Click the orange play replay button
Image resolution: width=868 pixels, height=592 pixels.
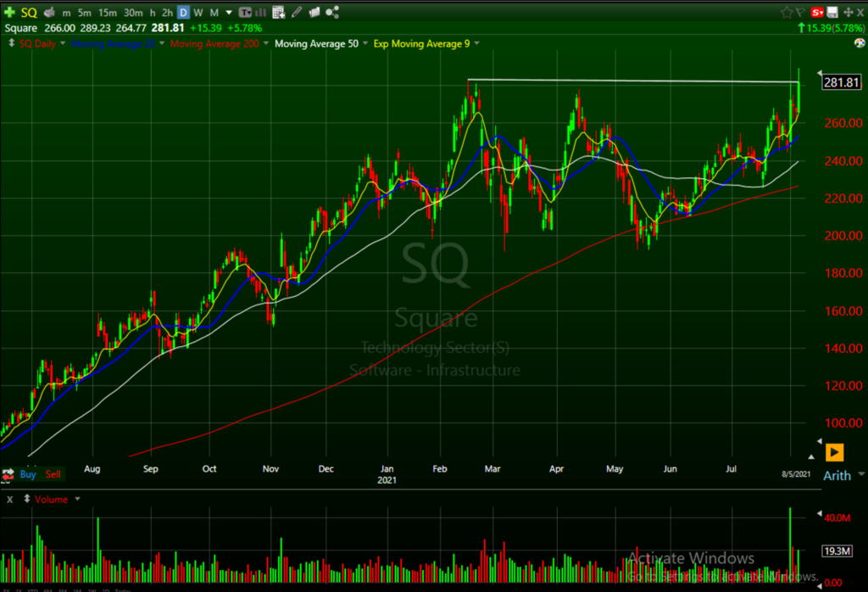pyautogui.click(x=834, y=452)
